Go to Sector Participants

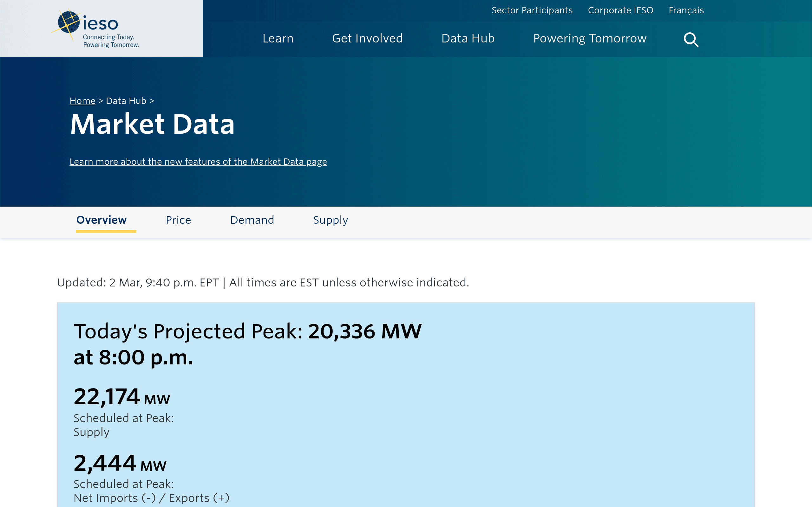pos(532,10)
